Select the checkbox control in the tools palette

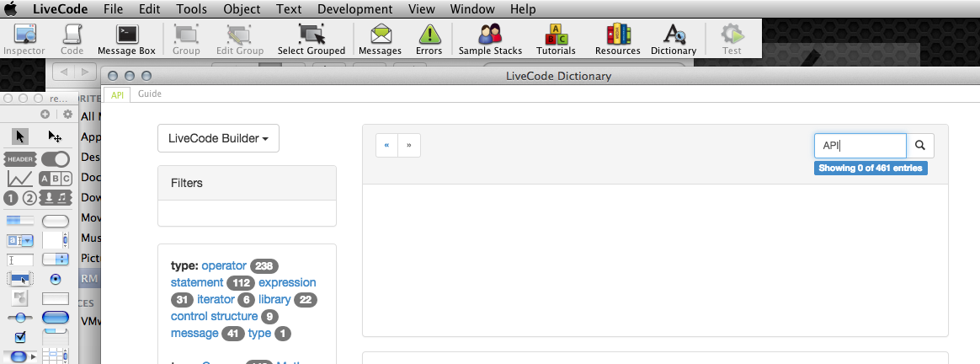[x=21, y=337]
